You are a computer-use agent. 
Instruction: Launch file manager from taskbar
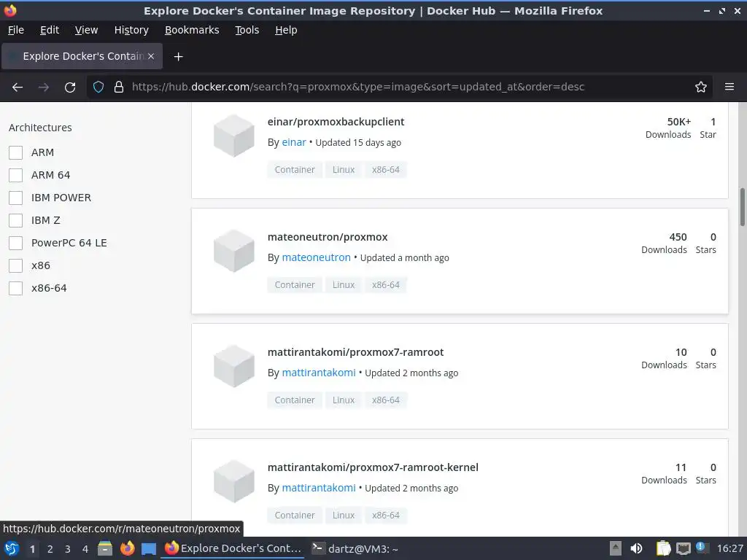(105, 548)
